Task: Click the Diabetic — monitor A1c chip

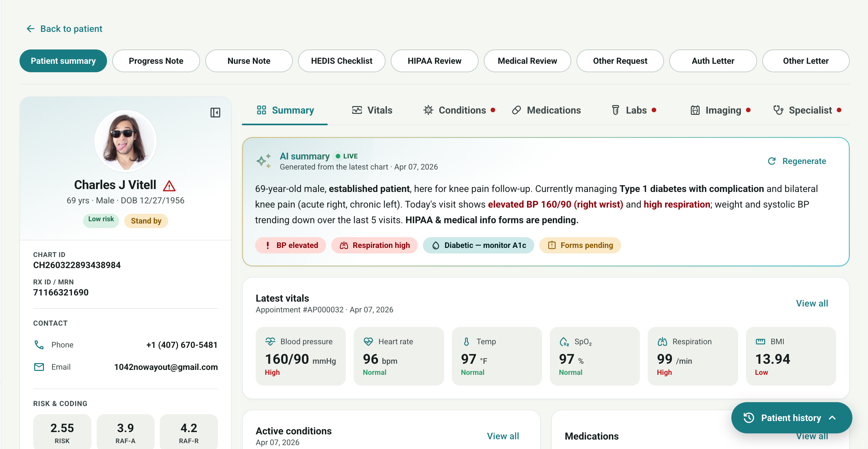Action: click(x=479, y=245)
